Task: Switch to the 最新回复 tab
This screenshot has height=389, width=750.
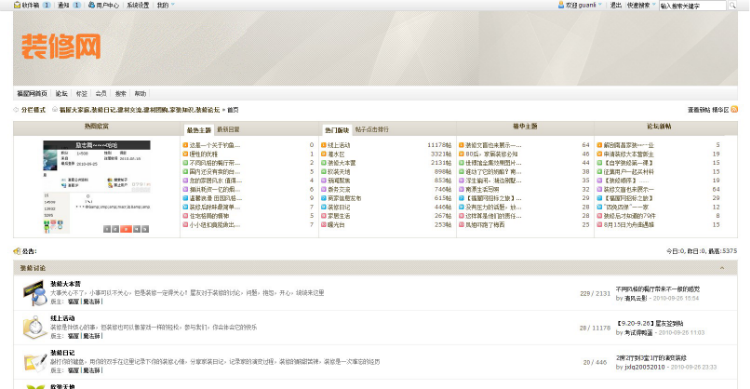Action: 228,130
